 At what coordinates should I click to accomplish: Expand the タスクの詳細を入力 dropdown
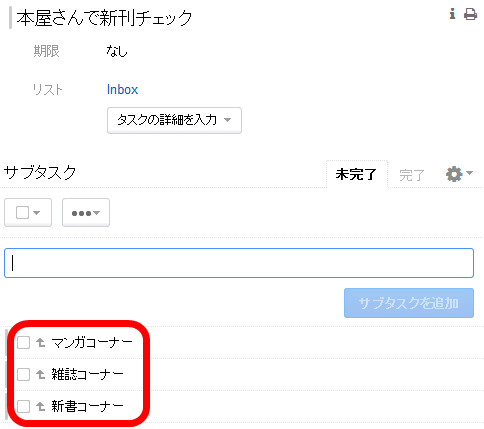tap(174, 120)
